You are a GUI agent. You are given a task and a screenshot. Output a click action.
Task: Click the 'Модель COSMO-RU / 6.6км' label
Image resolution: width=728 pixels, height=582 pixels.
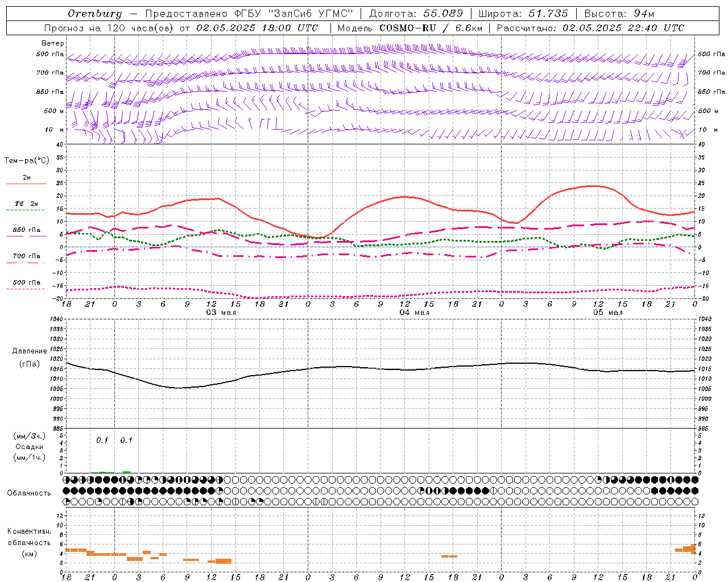click(409, 28)
